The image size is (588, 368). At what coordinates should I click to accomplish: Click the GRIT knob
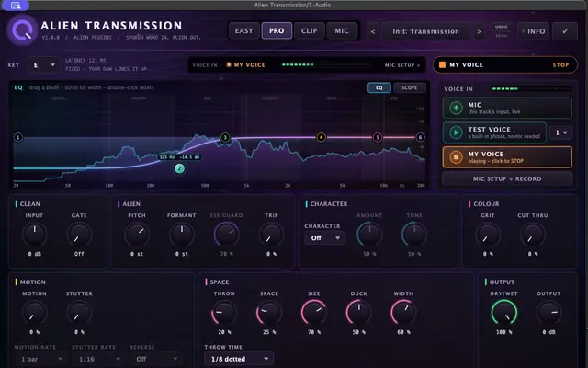[488, 235]
